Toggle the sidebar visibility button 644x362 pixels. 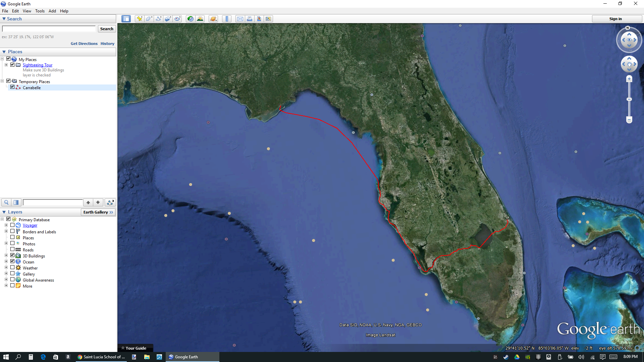click(126, 19)
